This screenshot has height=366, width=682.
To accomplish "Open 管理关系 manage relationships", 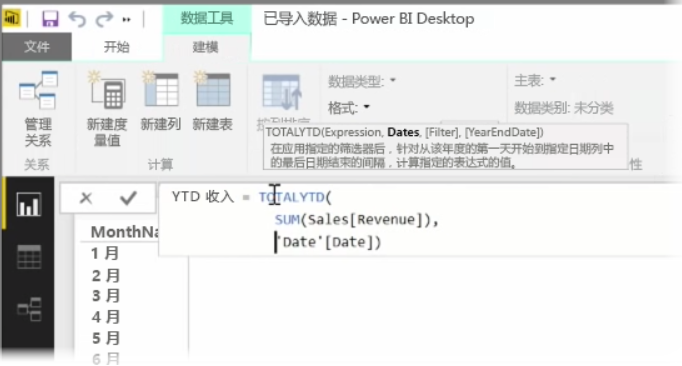I will [x=38, y=109].
